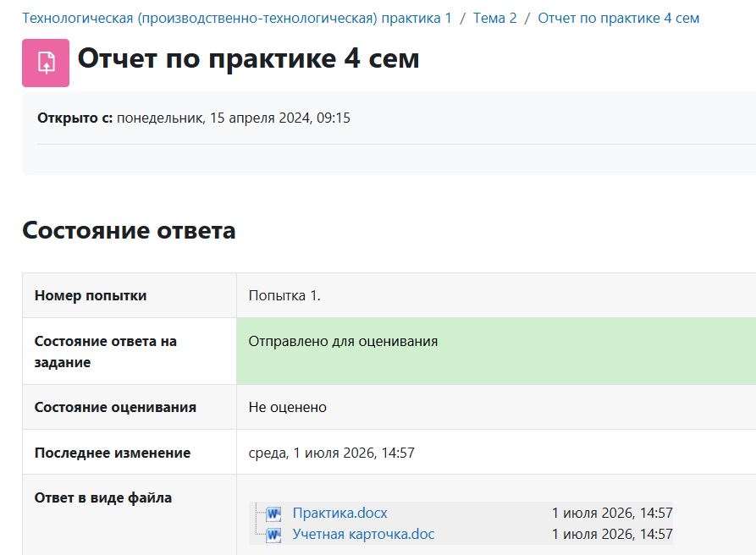Click the pink assignment upload icon
This screenshot has width=756, height=555.
46,63
